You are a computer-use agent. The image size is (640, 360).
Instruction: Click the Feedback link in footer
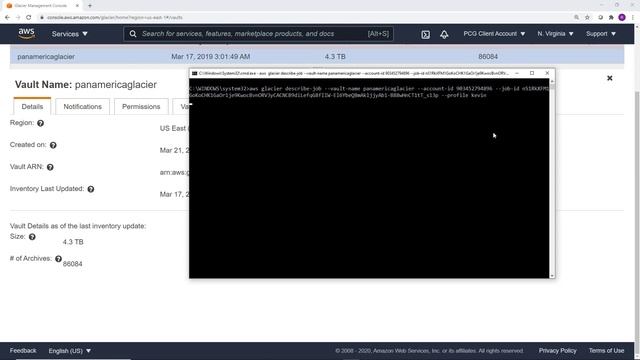(x=23, y=351)
